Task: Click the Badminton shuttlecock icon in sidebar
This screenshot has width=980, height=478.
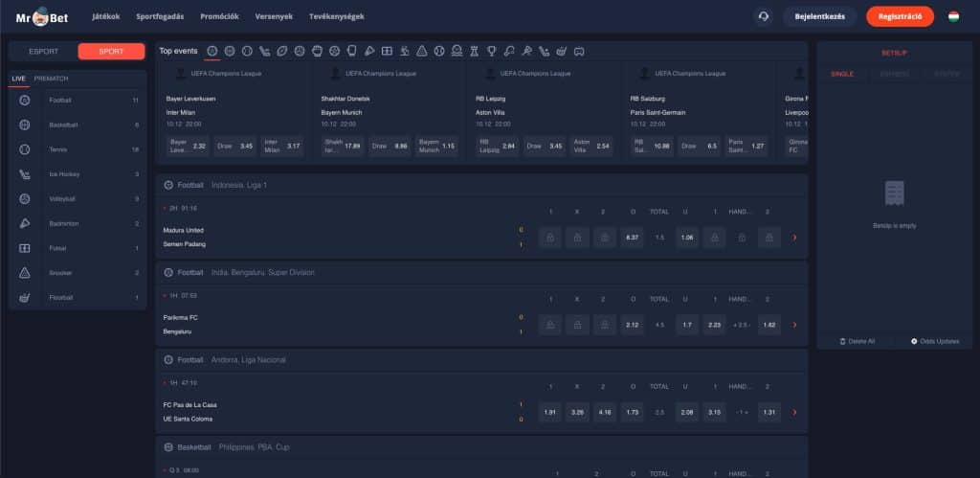Action: pyautogui.click(x=25, y=223)
